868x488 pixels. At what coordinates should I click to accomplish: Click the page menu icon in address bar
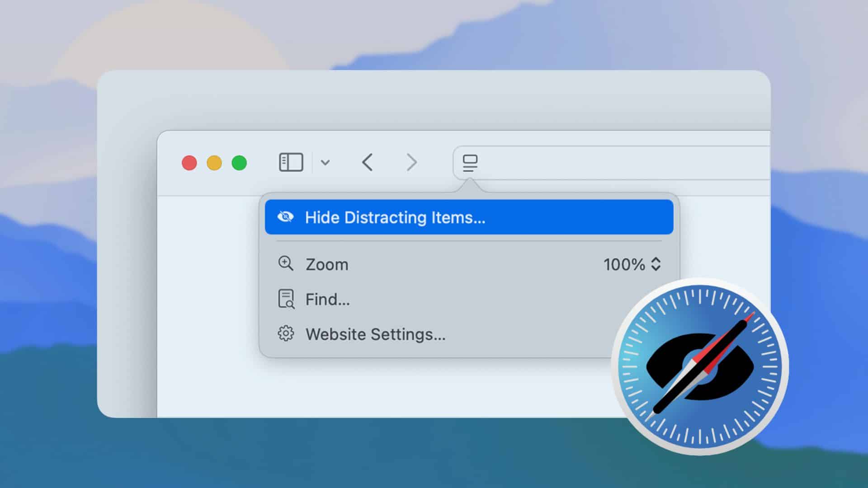pos(470,163)
